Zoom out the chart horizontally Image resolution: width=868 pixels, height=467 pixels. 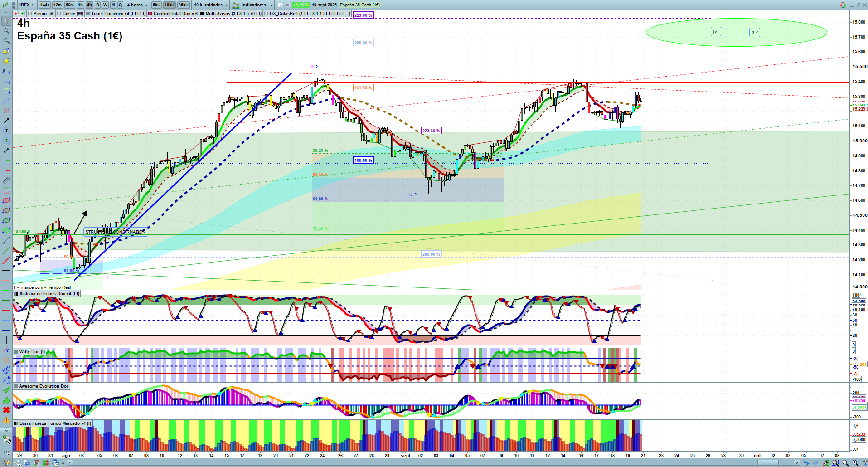[x=845, y=463]
